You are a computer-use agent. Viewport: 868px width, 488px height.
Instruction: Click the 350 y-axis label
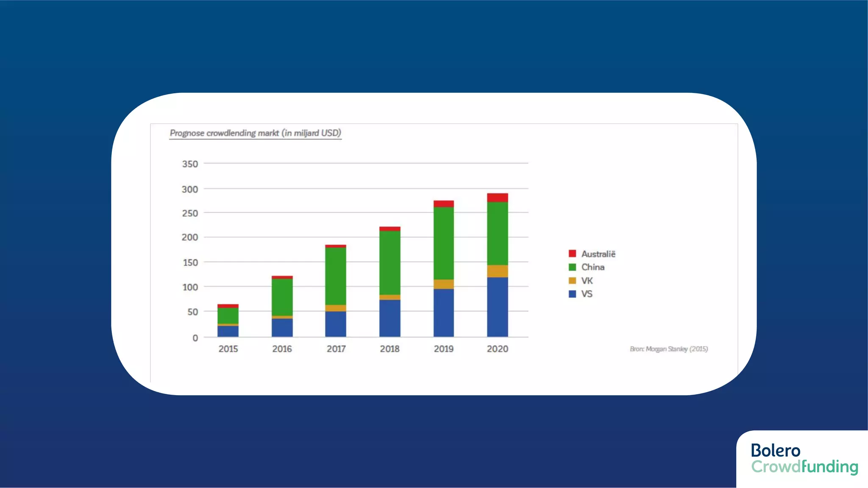(x=190, y=164)
